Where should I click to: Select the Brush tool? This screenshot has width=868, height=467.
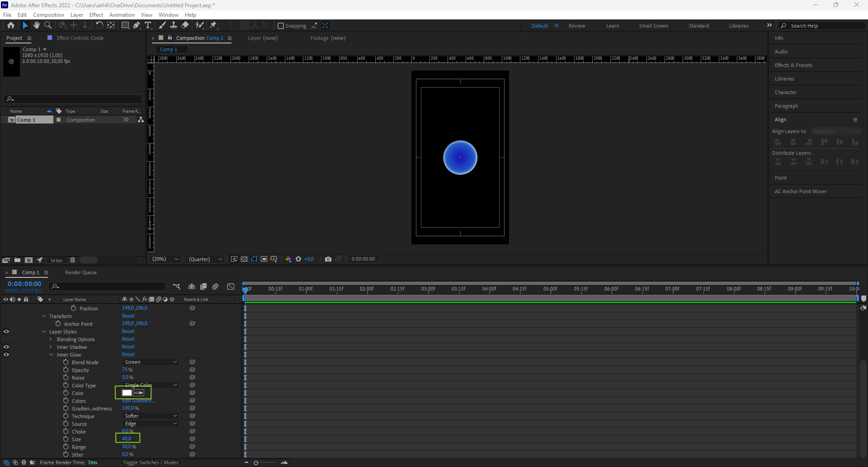(162, 25)
